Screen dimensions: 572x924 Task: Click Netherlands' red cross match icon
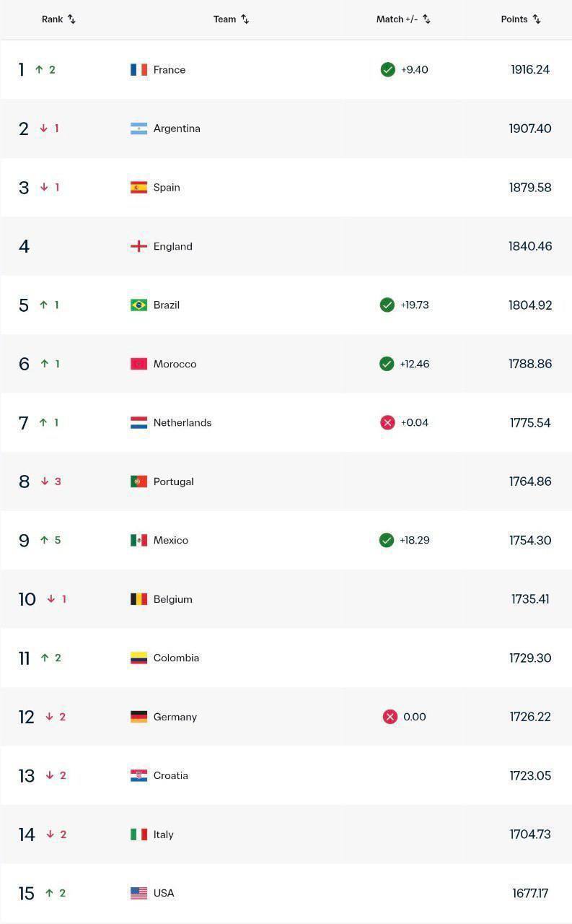click(388, 422)
